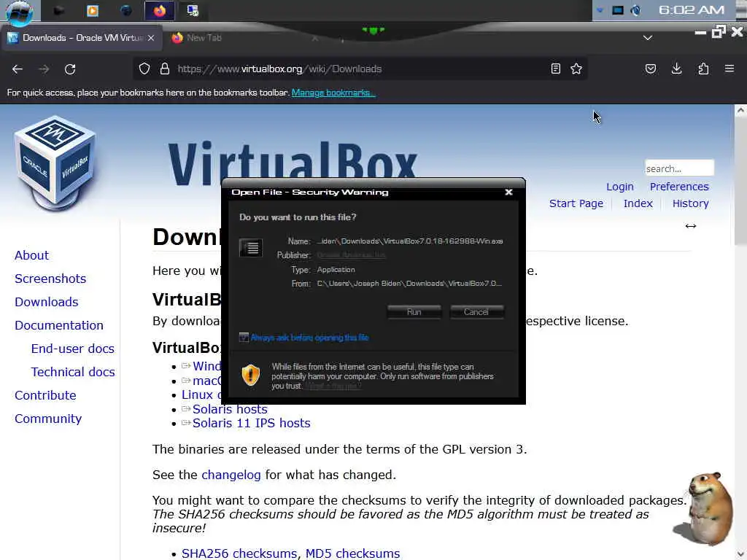
Task: Open the black taskbar icon beside Start
Action: [x=58, y=10]
